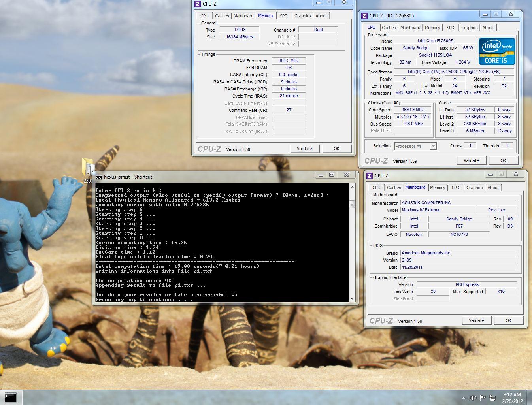This screenshot has height=405, width=532.
Task: Click the Intel Core i5 logo badge
Action: (x=497, y=51)
